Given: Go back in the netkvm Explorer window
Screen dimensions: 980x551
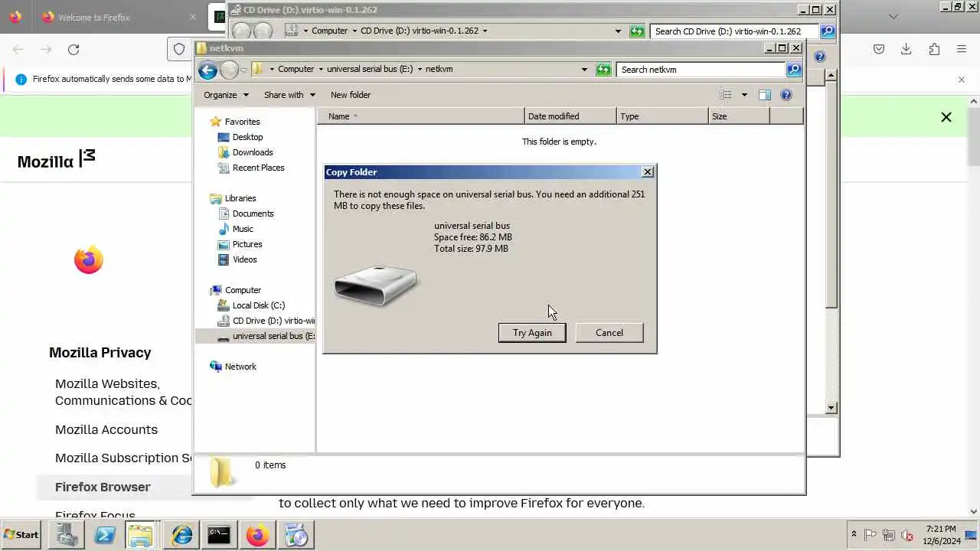Looking at the screenshot, I should click(x=207, y=70).
